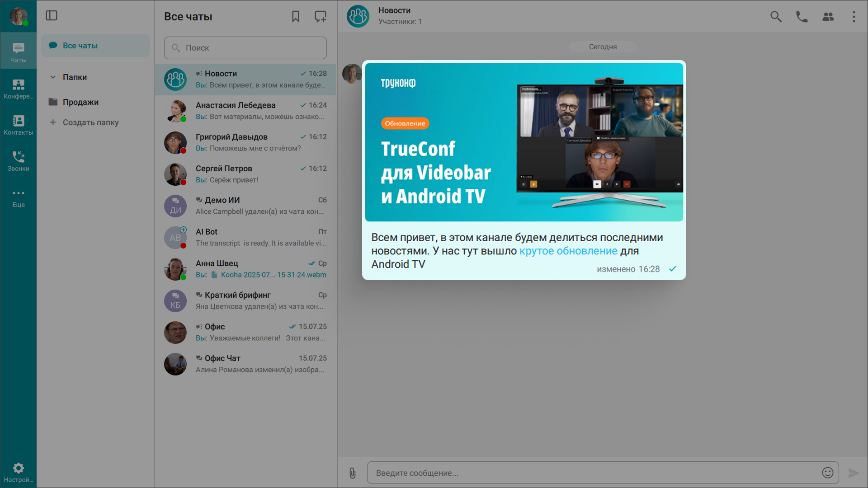Click the Все чаты panel heading
The width and height of the screenshot is (868, 488).
click(188, 17)
